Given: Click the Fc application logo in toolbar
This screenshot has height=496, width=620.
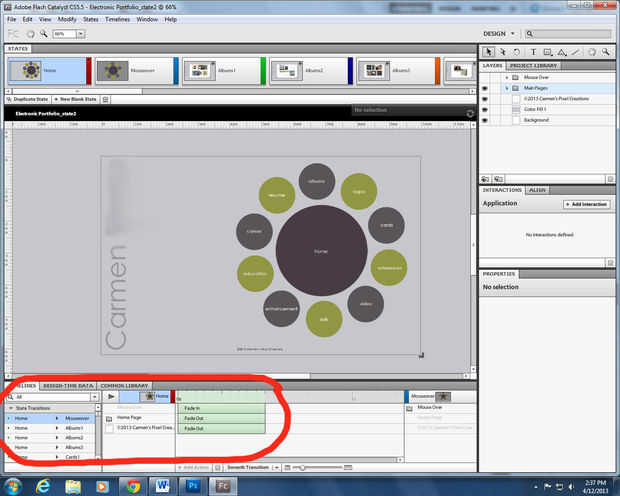Looking at the screenshot, I should coord(13,34).
